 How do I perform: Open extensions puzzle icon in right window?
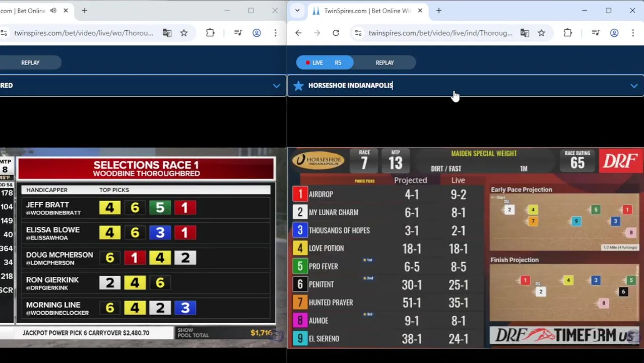[x=567, y=33]
